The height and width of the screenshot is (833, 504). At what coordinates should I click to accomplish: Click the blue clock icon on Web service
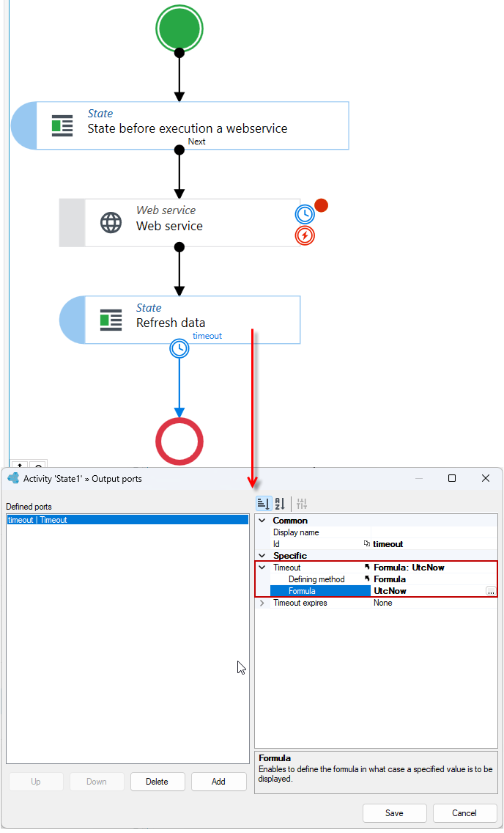pyautogui.click(x=305, y=214)
